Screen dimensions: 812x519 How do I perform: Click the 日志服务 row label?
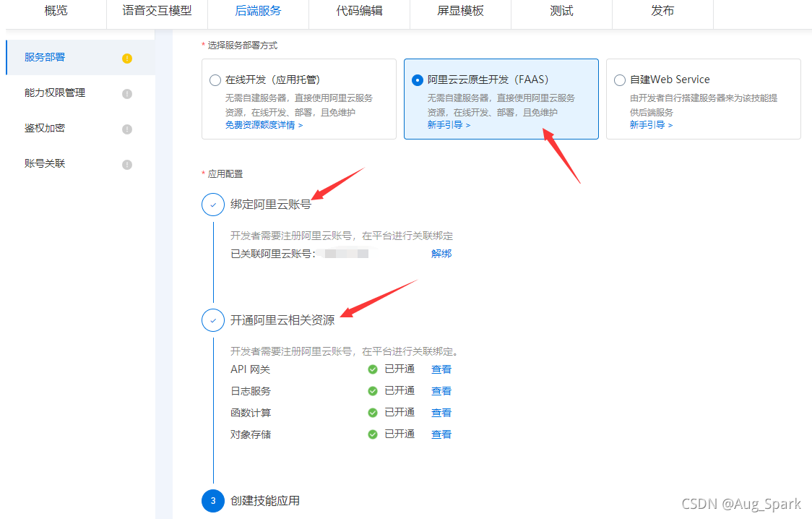point(250,391)
